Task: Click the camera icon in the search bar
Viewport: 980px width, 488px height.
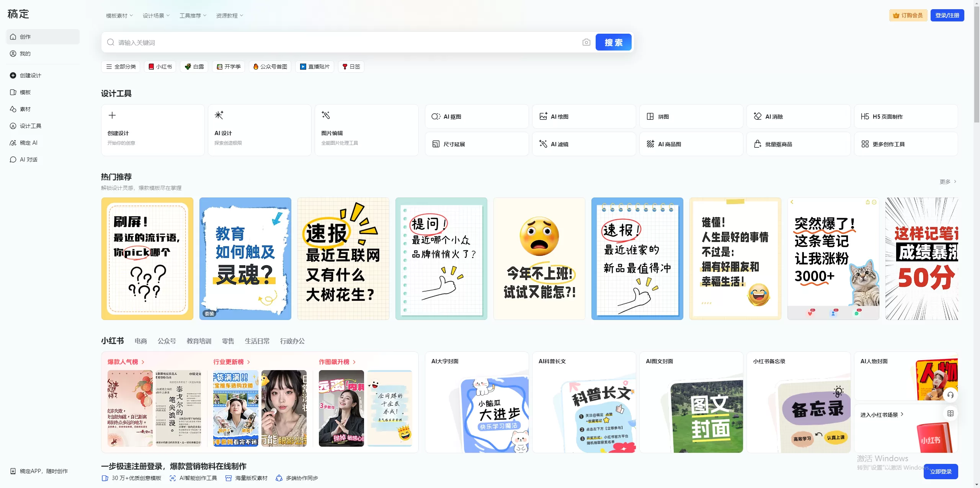Action: [586, 42]
